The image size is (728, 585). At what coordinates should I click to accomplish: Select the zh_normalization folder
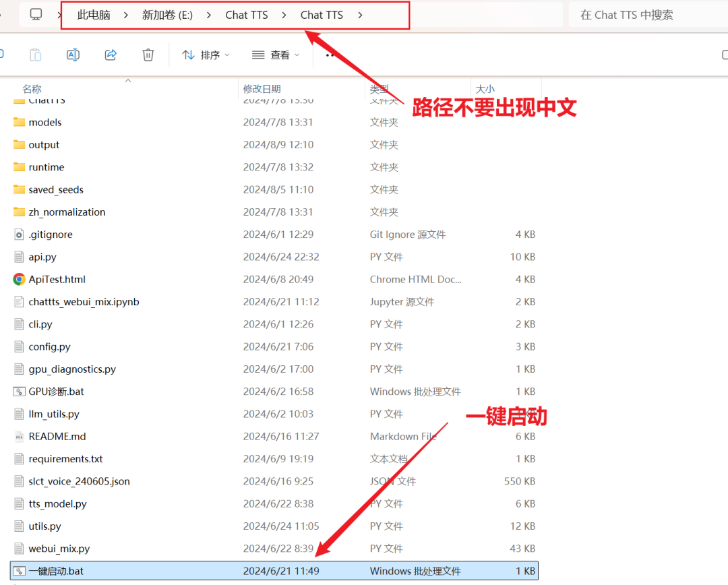[x=67, y=212]
